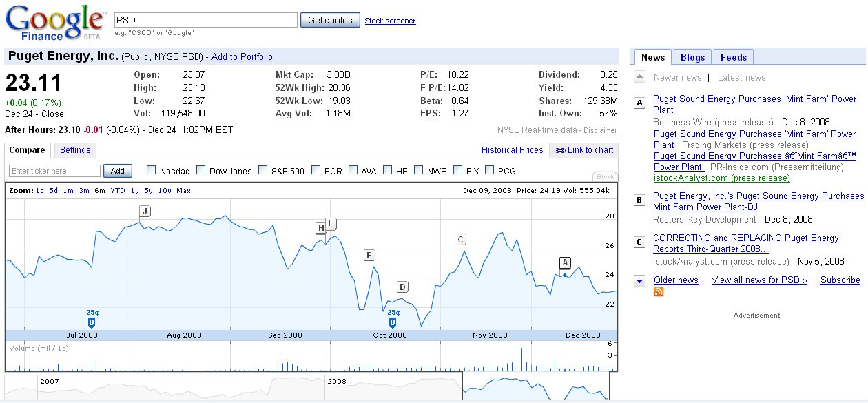
Task: Open chart news marker C
Action: point(460,240)
